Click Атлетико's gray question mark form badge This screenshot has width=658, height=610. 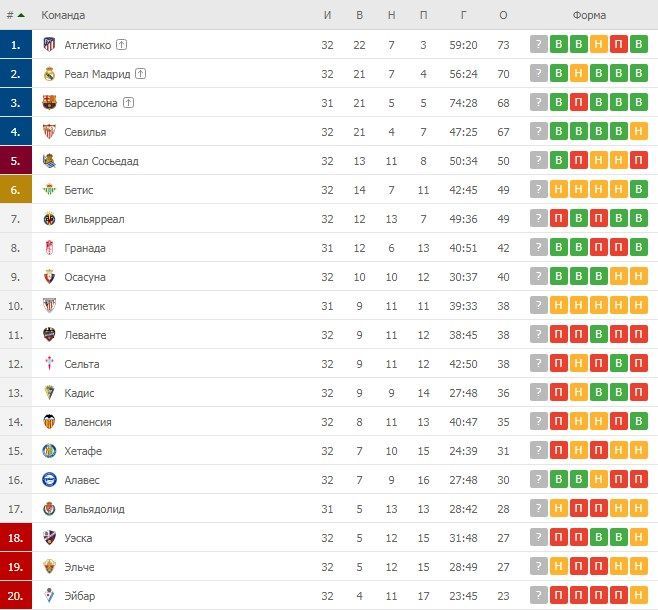click(539, 45)
